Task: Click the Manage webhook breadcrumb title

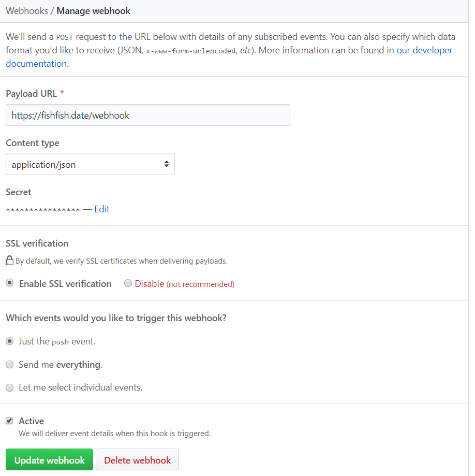Action: click(x=94, y=11)
